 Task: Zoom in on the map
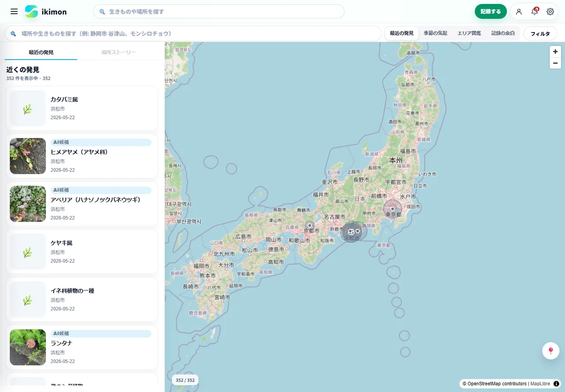[555, 52]
